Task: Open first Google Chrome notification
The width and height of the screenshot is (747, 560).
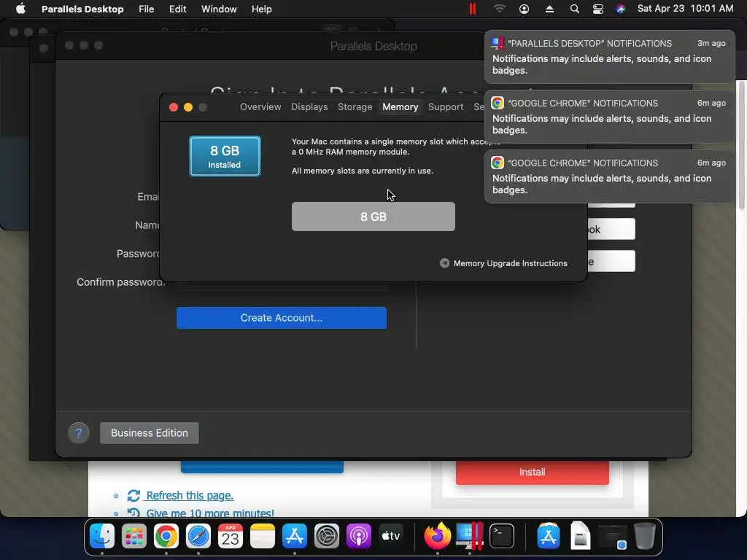Action: click(x=609, y=117)
